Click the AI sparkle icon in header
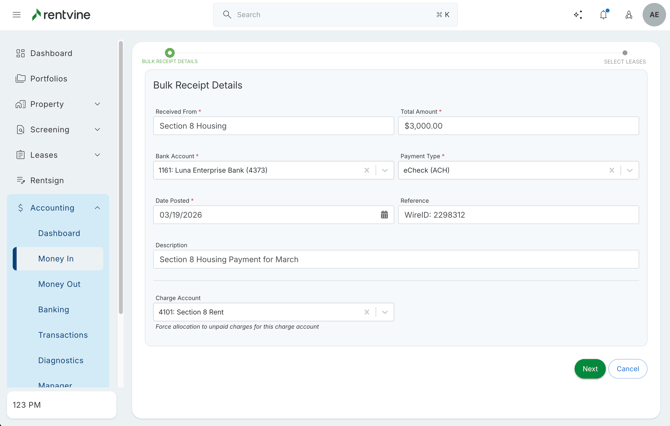The height and width of the screenshot is (426, 670). [578, 15]
